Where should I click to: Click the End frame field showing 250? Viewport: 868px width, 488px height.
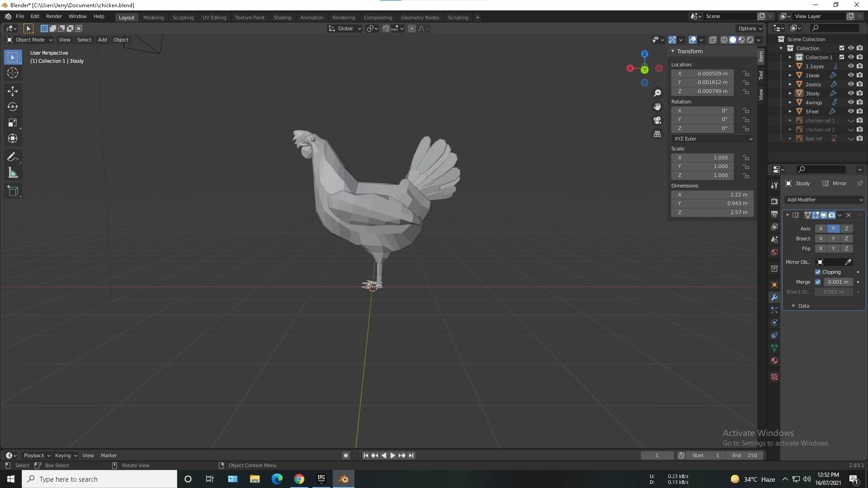pos(745,455)
